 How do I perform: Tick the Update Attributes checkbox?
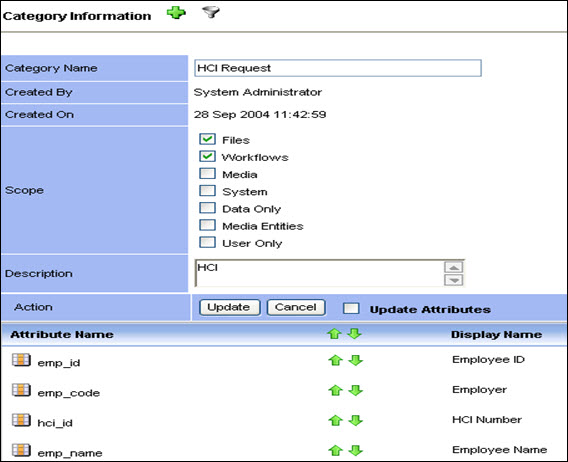click(351, 308)
